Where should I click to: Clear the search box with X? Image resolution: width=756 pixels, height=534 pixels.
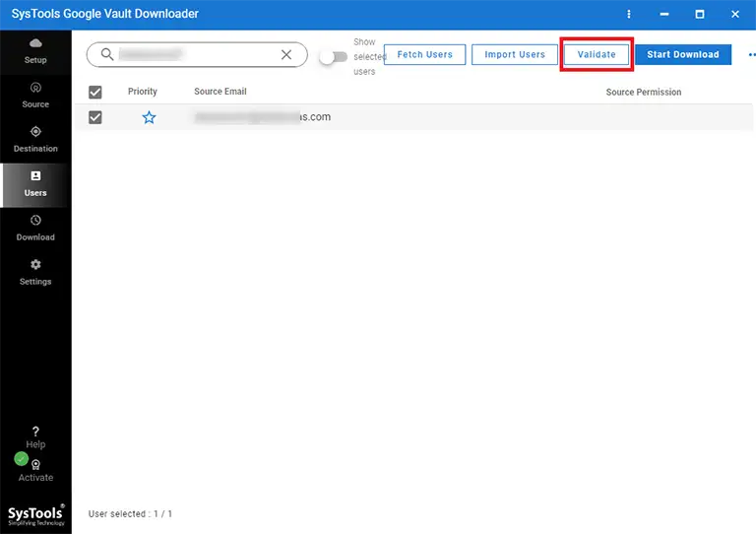pyautogui.click(x=286, y=54)
